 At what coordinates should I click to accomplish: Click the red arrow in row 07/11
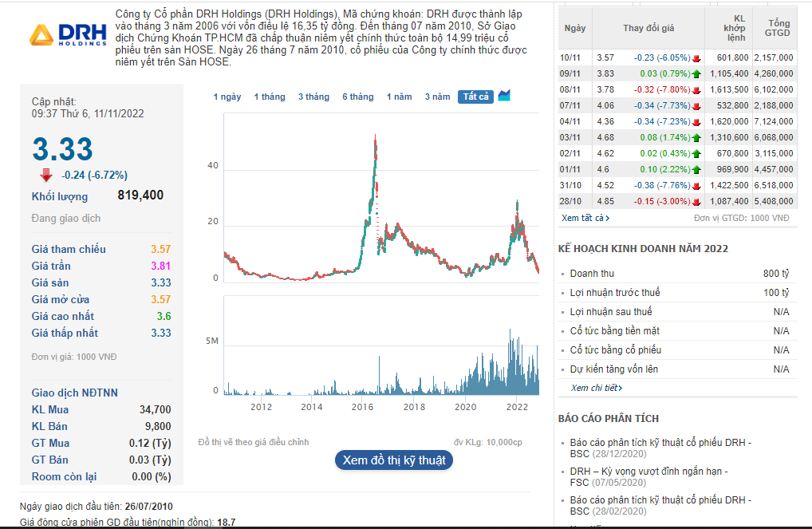point(696,106)
